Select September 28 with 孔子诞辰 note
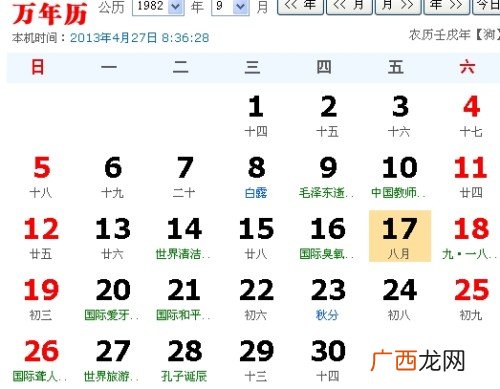Viewport: 500px width, 389px height. [x=184, y=361]
